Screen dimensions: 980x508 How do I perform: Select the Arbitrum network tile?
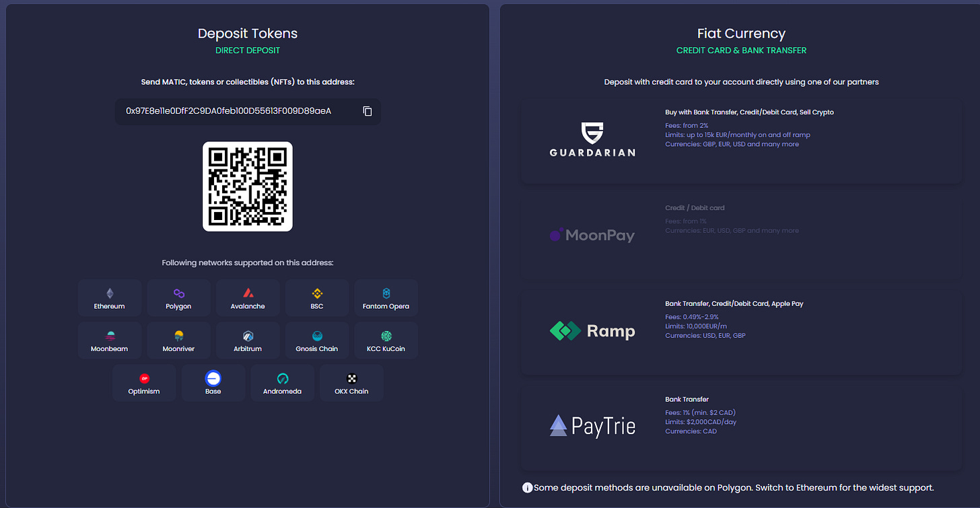(x=248, y=340)
